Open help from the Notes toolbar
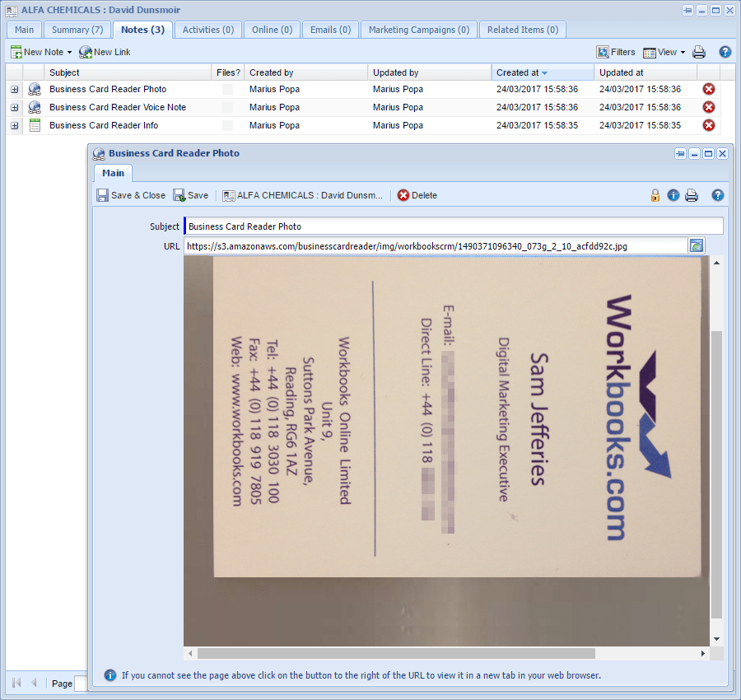Screen dimensions: 741x700 (x=725, y=52)
